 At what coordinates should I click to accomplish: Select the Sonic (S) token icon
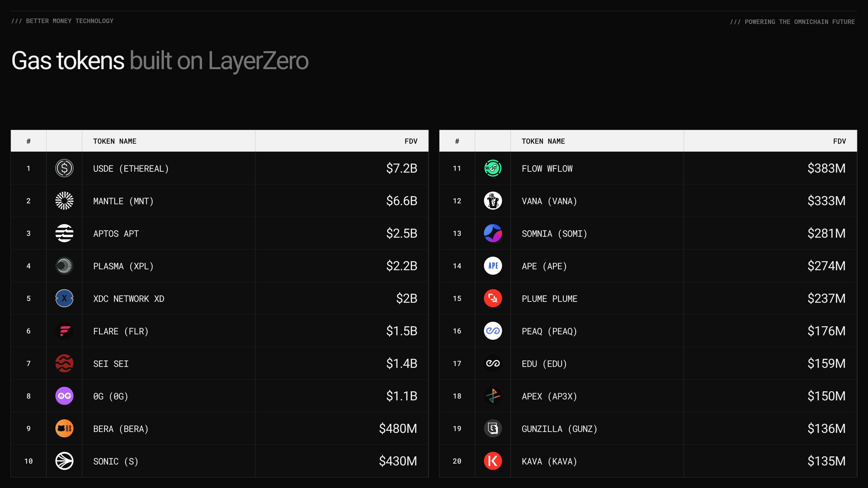(x=64, y=461)
